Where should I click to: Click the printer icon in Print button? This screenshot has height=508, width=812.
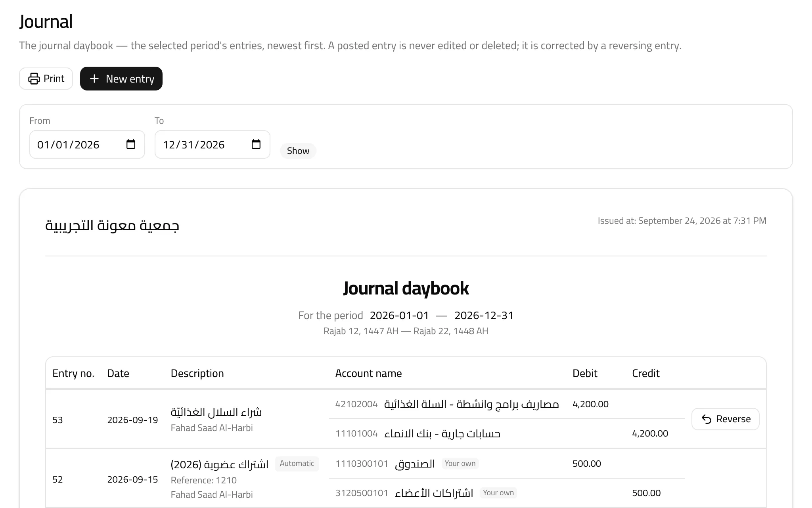coord(34,79)
